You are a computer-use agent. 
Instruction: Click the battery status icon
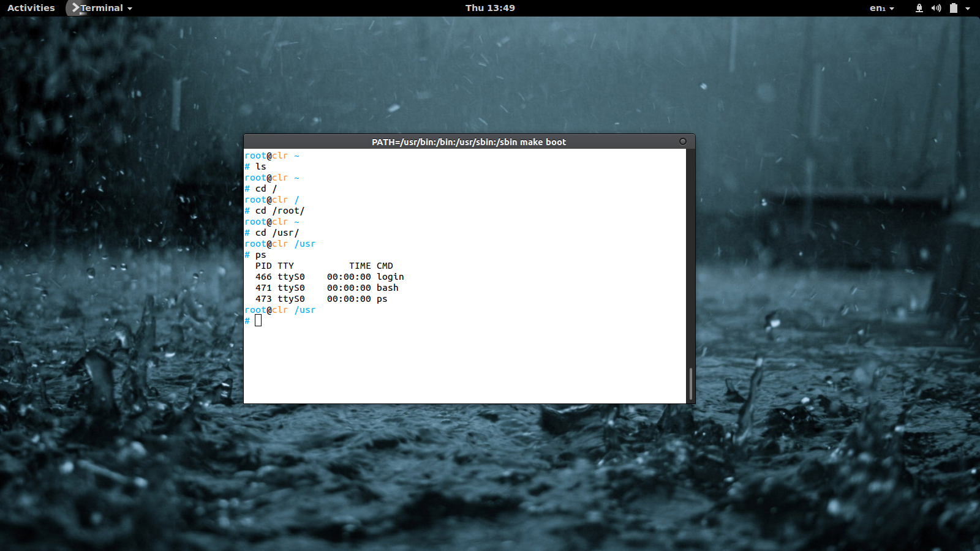pos(953,8)
